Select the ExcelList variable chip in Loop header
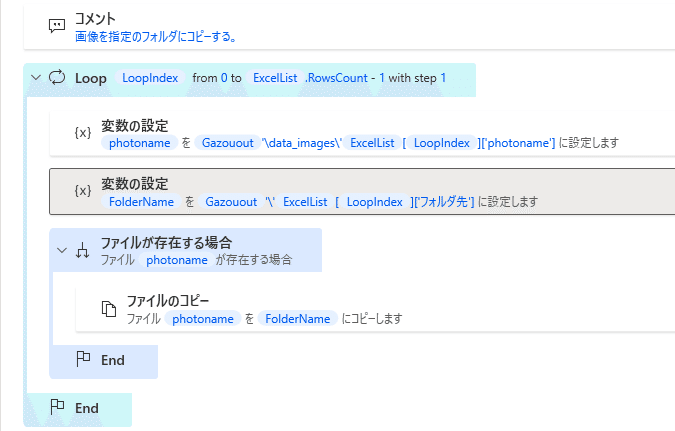675x431 pixels. [x=275, y=78]
